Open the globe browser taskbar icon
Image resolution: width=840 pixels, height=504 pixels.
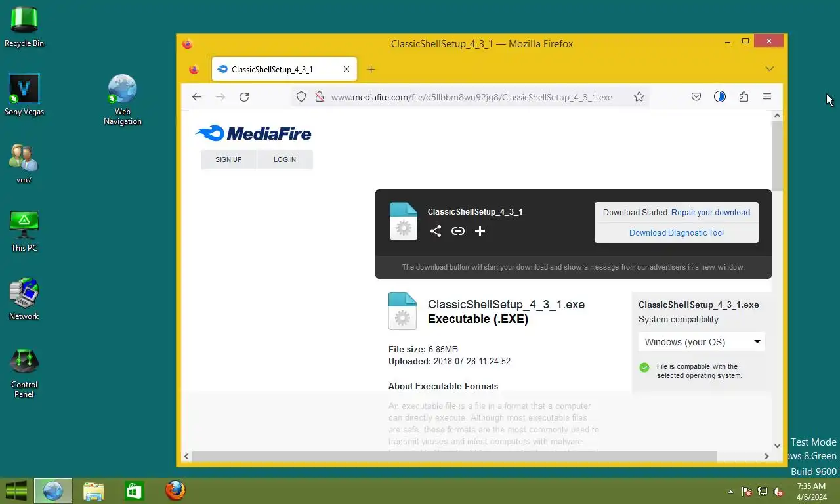pyautogui.click(x=53, y=491)
